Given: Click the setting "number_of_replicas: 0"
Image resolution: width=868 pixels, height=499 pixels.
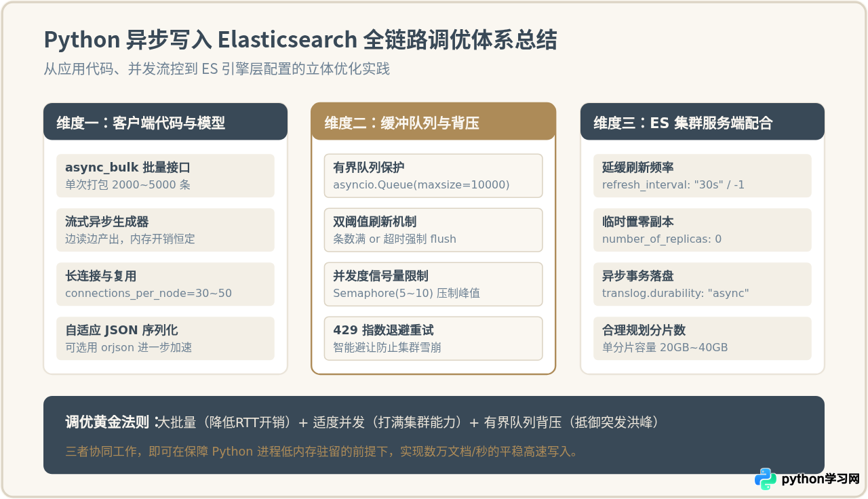Looking at the screenshot, I should click(x=662, y=239).
